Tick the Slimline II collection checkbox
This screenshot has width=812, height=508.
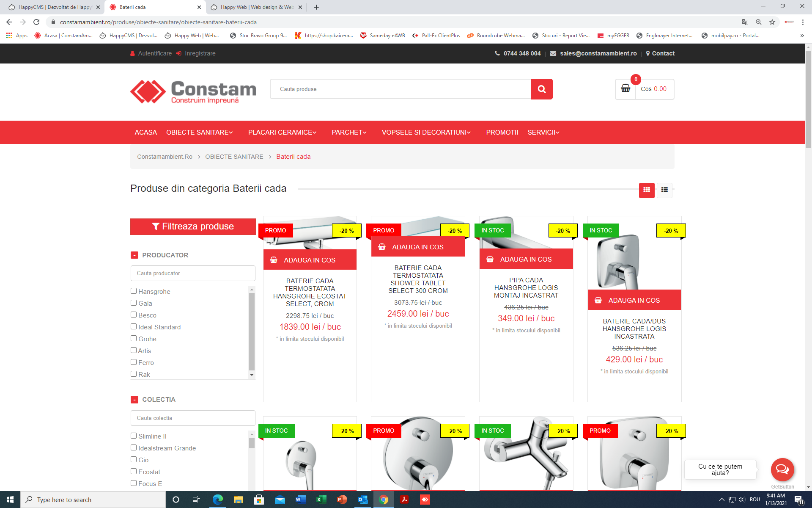point(134,436)
